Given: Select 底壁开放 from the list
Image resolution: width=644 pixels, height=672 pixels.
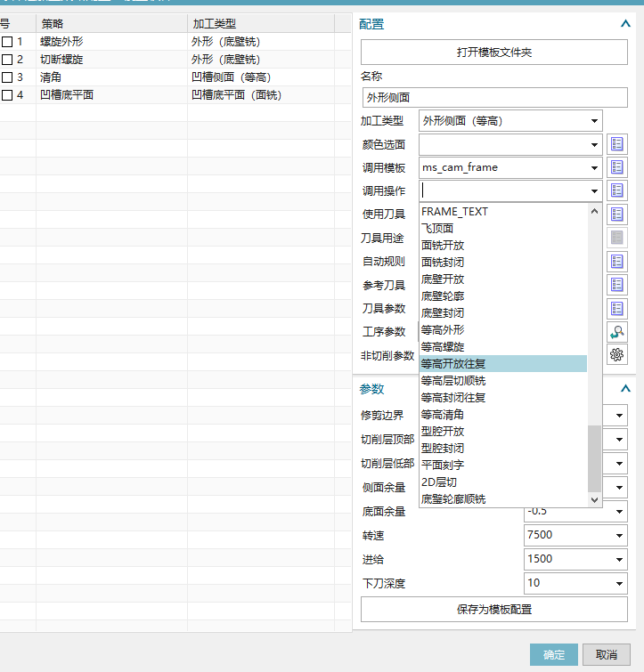Looking at the screenshot, I should pos(503,279).
